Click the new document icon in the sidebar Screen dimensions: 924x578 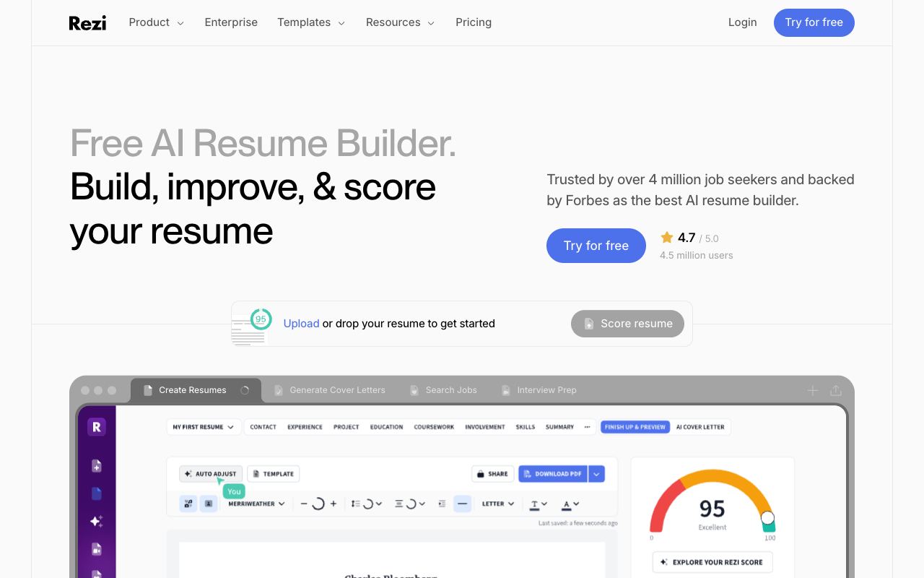97,467
